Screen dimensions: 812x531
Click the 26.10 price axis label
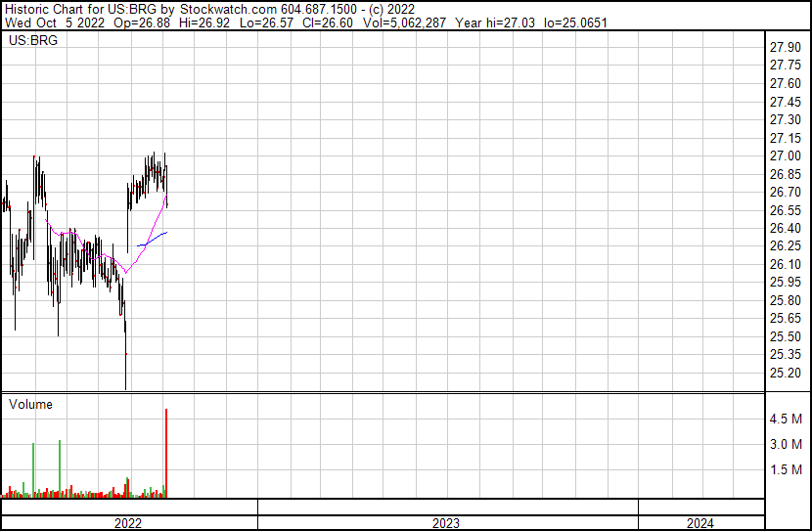click(786, 265)
